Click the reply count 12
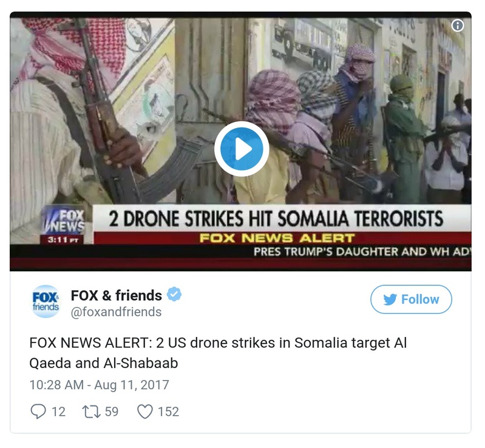Screen dimensions: 485x448 58,412
